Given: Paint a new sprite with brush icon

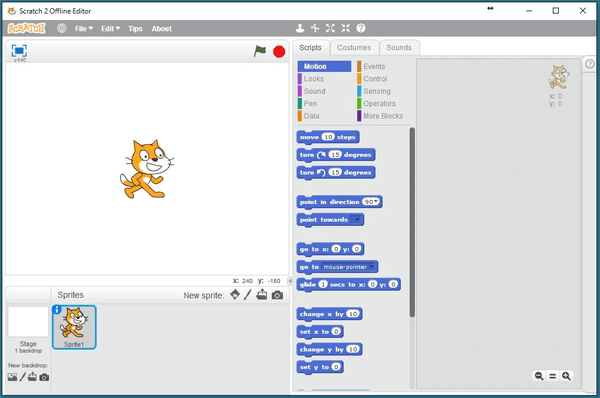Looking at the screenshot, I should [x=248, y=295].
